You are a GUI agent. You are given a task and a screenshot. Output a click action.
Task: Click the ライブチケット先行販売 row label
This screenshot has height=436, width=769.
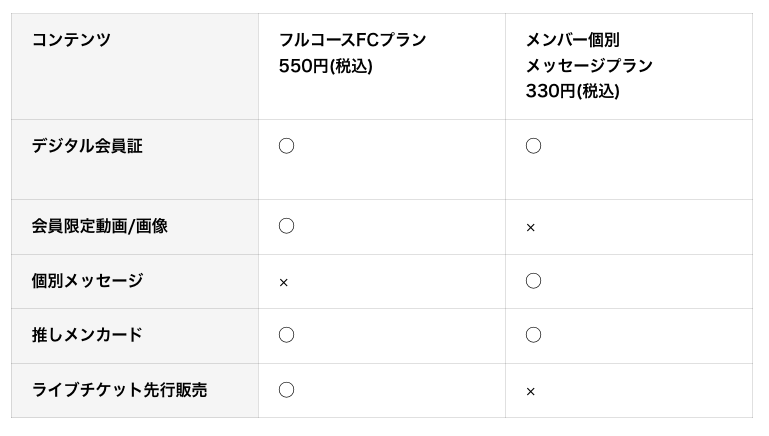119,390
